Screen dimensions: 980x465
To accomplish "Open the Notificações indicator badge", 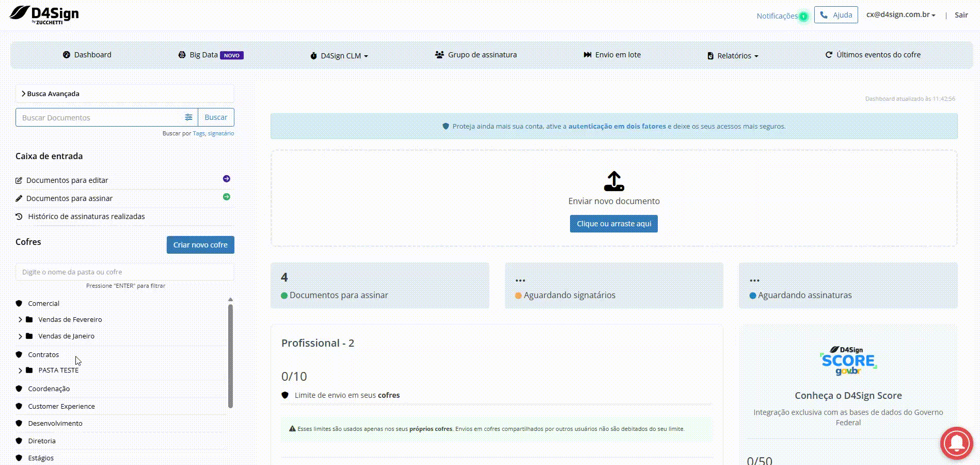I will 803,17.
